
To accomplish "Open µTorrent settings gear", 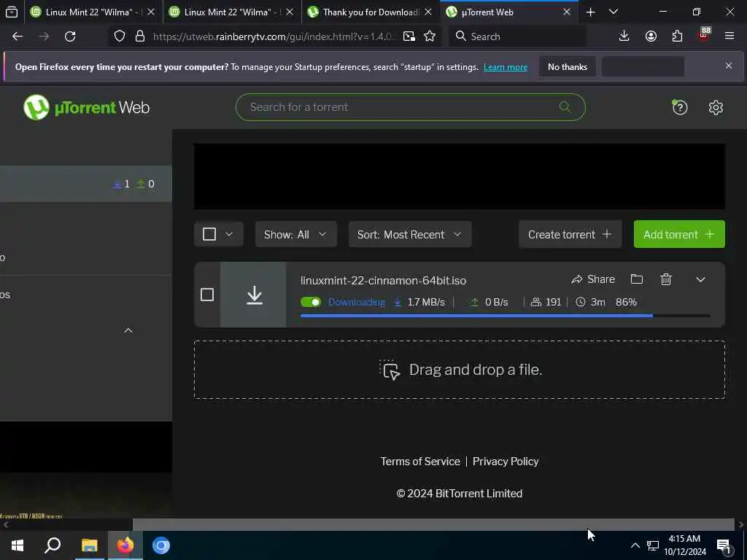I will (716, 108).
